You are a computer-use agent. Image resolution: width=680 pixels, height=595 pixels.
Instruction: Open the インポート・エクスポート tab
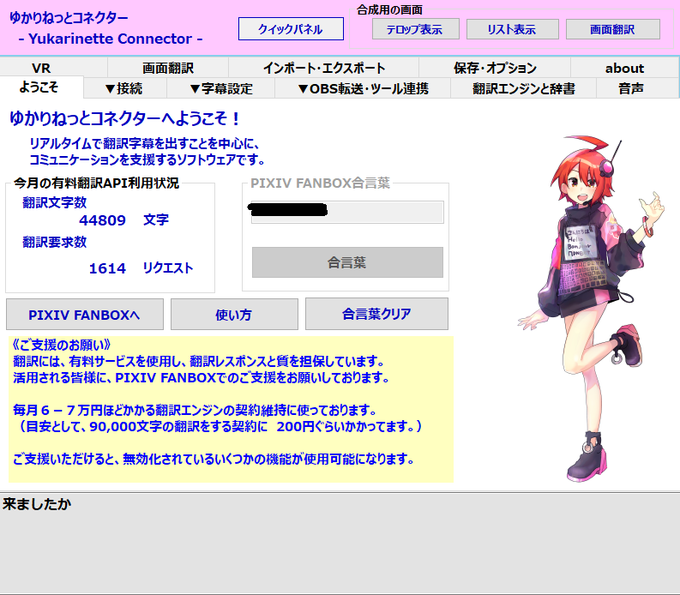pyautogui.click(x=324, y=68)
